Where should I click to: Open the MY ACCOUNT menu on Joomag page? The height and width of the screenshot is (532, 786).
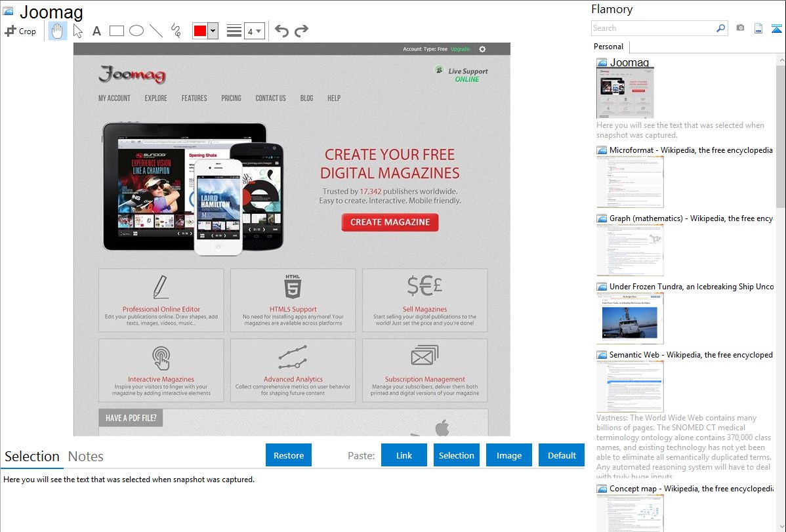(x=114, y=98)
